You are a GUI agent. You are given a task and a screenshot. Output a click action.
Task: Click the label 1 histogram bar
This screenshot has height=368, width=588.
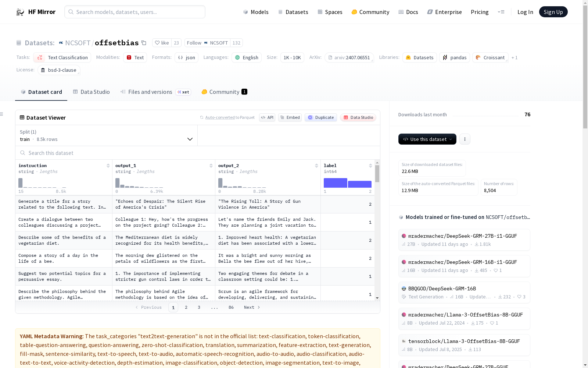336,183
